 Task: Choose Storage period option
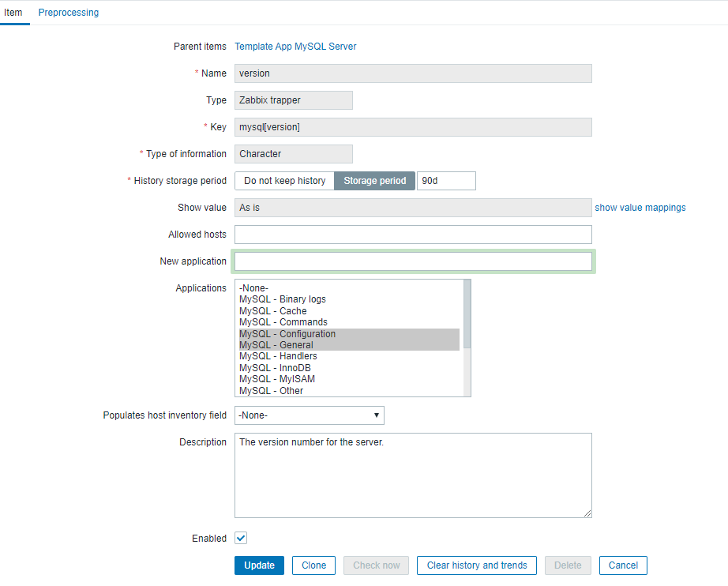374,181
